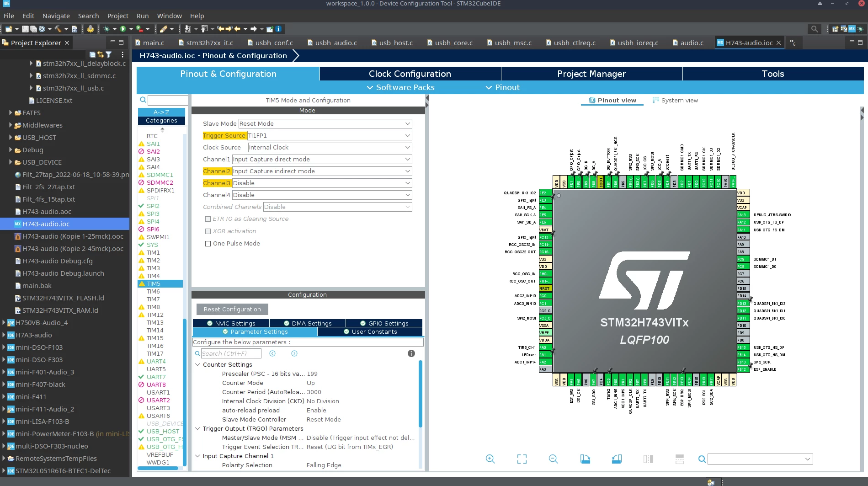868x486 pixels.
Task: Click the Save toolbar icon
Action: point(26,29)
